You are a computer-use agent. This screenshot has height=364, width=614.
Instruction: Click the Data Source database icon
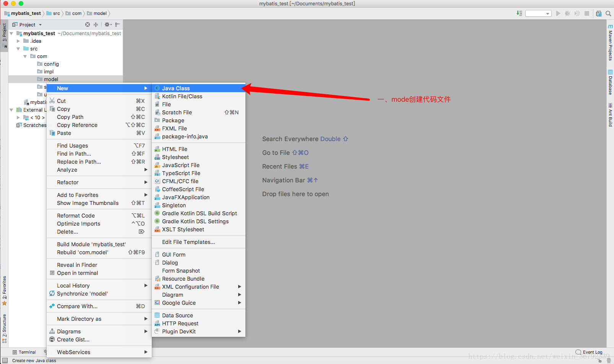click(x=157, y=315)
